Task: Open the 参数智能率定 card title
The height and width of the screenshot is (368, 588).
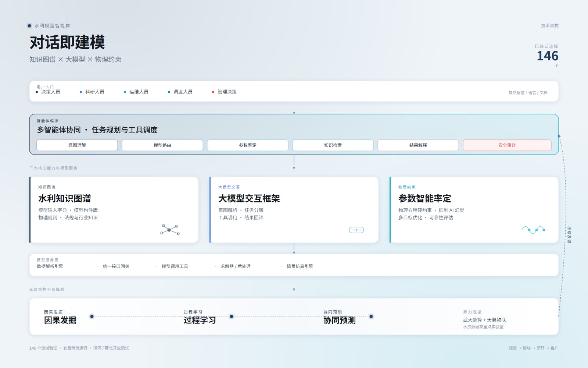Action: click(x=425, y=198)
